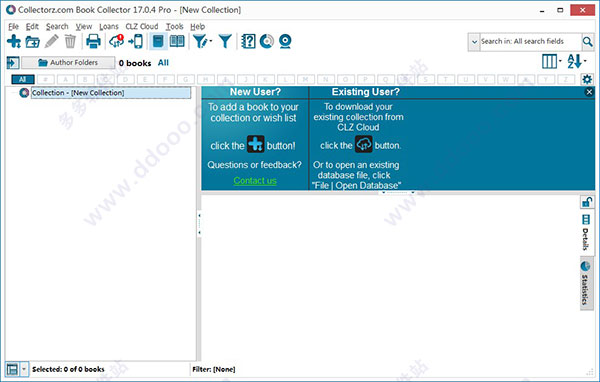
Task: Click the webcam icon in toolbar
Action: click(285, 41)
